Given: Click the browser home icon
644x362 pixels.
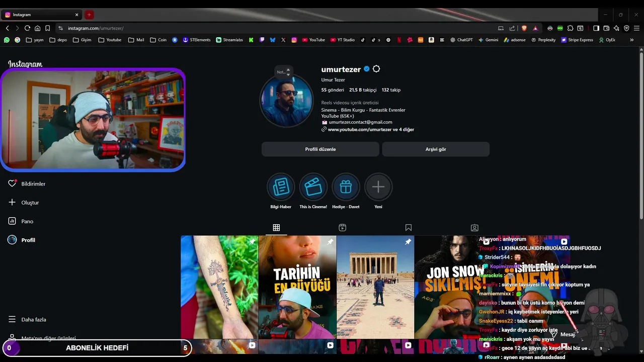Looking at the screenshot, I should (x=37, y=28).
